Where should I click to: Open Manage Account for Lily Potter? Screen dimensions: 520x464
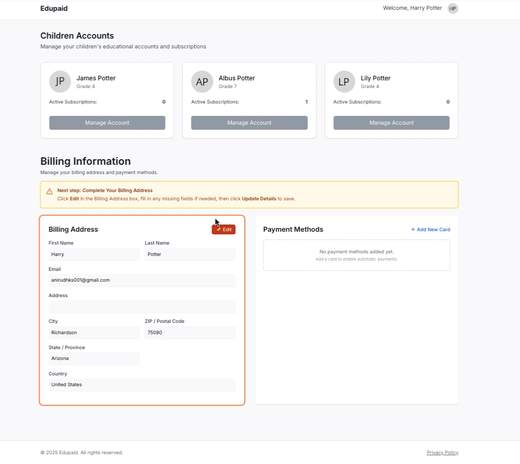click(x=391, y=123)
